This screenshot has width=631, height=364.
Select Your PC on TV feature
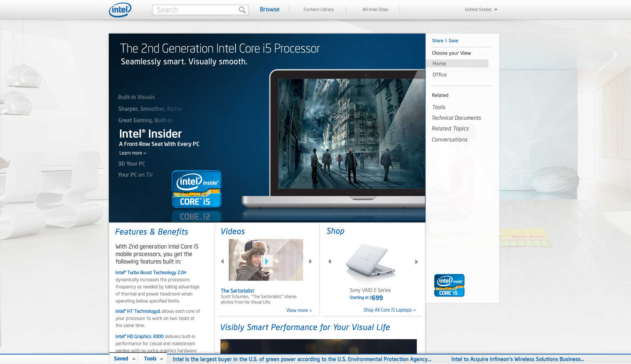coord(135,175)
